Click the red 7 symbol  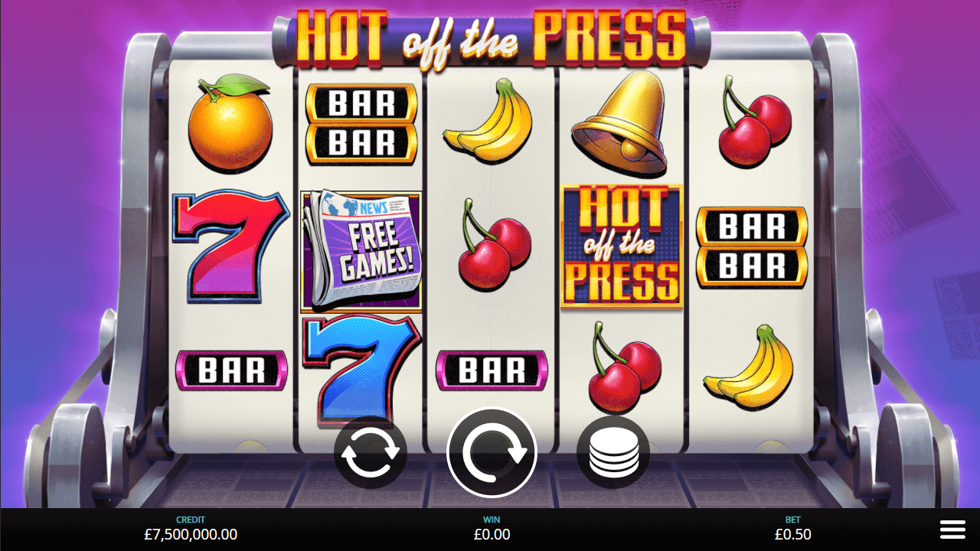click(230, 246)
